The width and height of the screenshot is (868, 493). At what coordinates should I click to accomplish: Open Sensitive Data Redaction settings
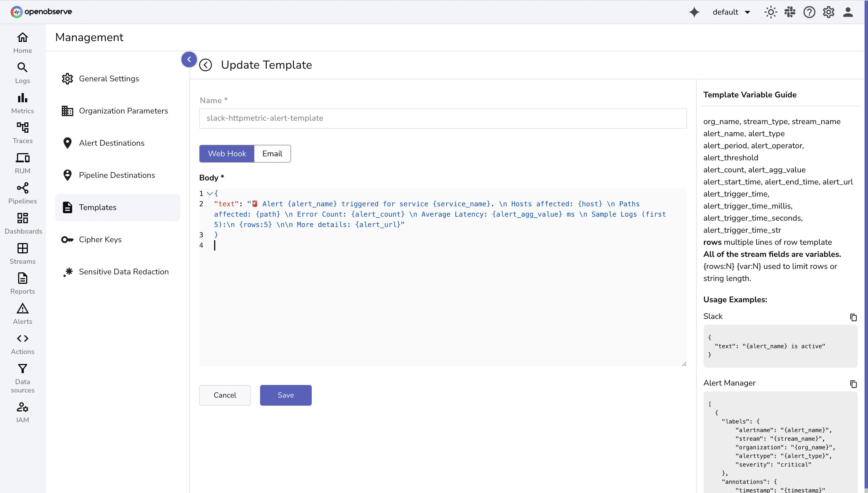coord(124,271)
